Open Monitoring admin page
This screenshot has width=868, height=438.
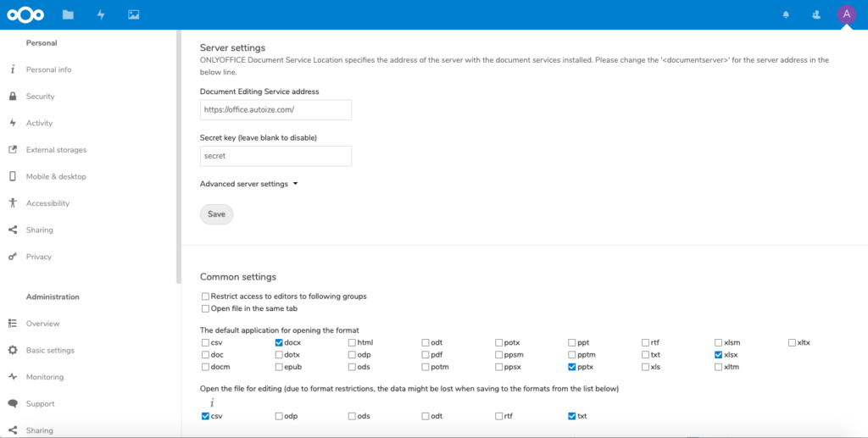[x=45, y=377]
